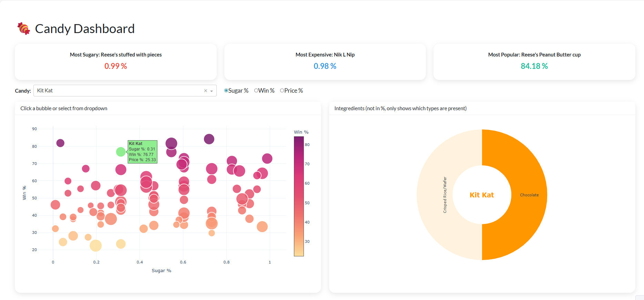644x300 pixels.
Task: Open the Most Expensive Nik L Nip card
Action: [x=325, y=62]
